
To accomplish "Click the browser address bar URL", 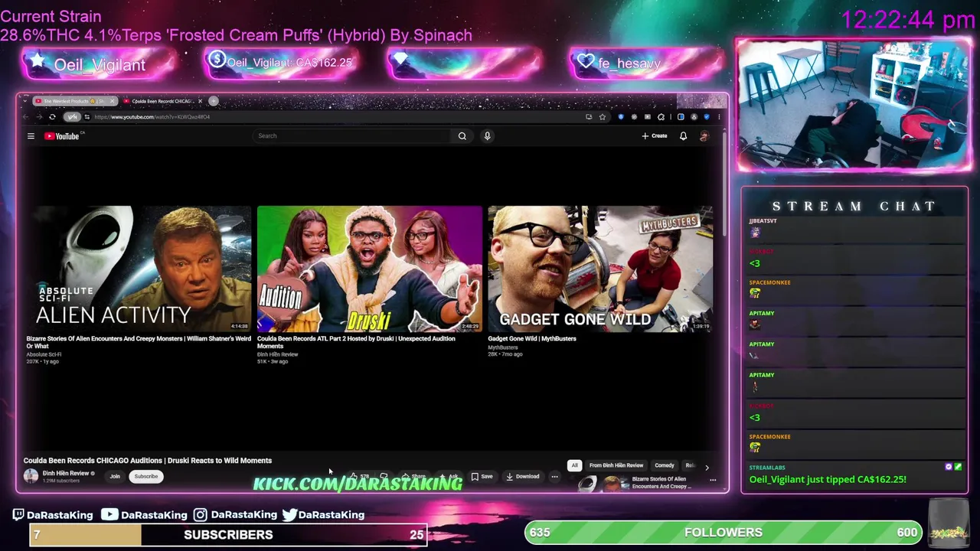I will coord(152,117).
